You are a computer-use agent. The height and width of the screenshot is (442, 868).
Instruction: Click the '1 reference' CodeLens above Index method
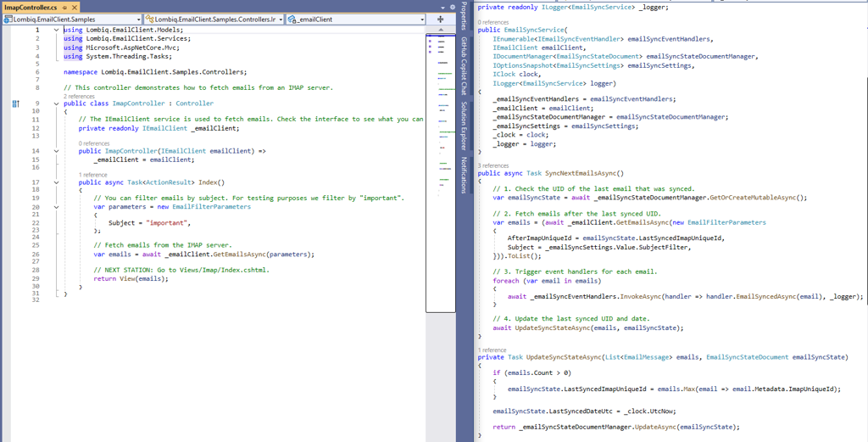click(93, 175)
